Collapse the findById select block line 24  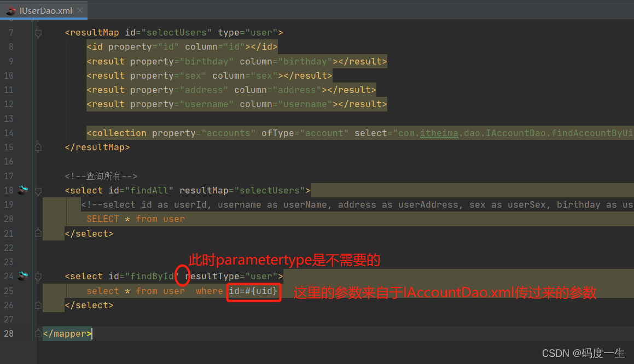[x=38, y=277]
